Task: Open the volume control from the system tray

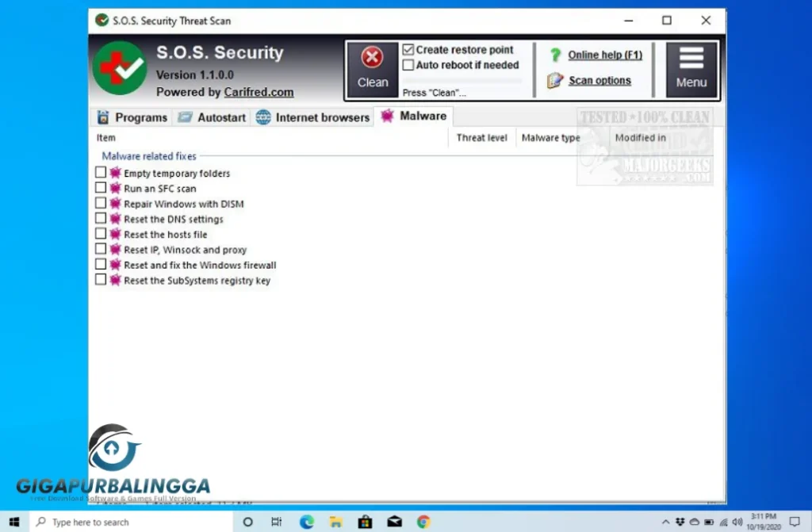Action: 738,522
